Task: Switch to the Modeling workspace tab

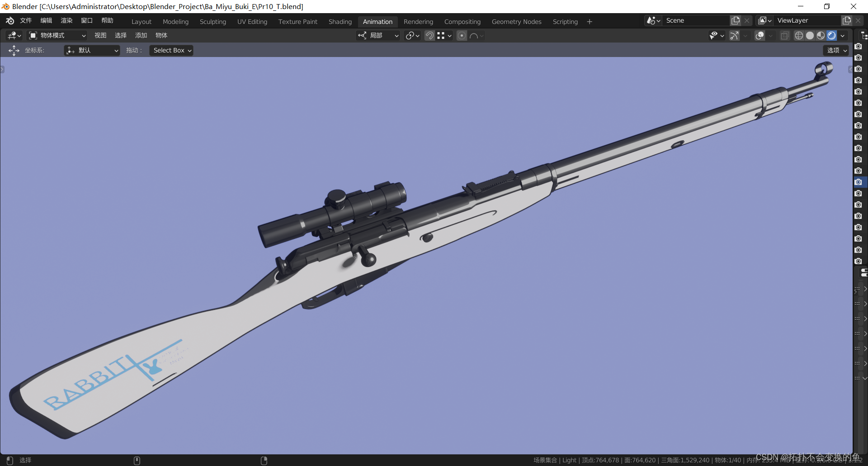Action: pyautogui.click(x=176, y=22)
